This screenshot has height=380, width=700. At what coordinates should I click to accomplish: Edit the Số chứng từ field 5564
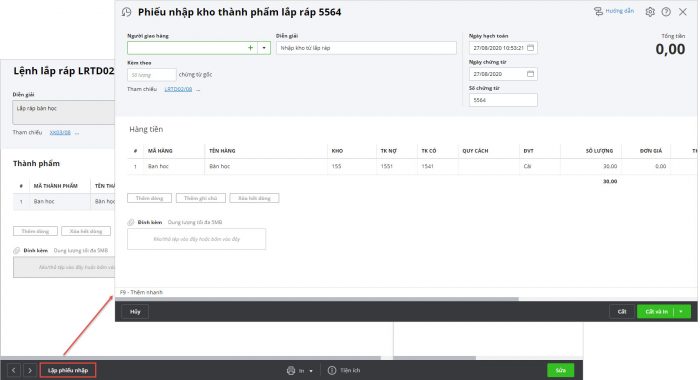(503, 100)
